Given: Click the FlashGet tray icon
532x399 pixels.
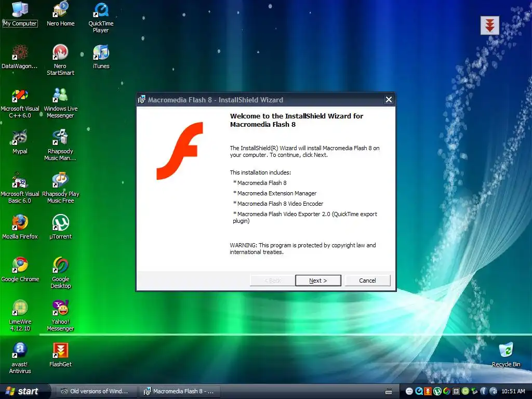Looking at the screenshot, I should pos(428,391).
